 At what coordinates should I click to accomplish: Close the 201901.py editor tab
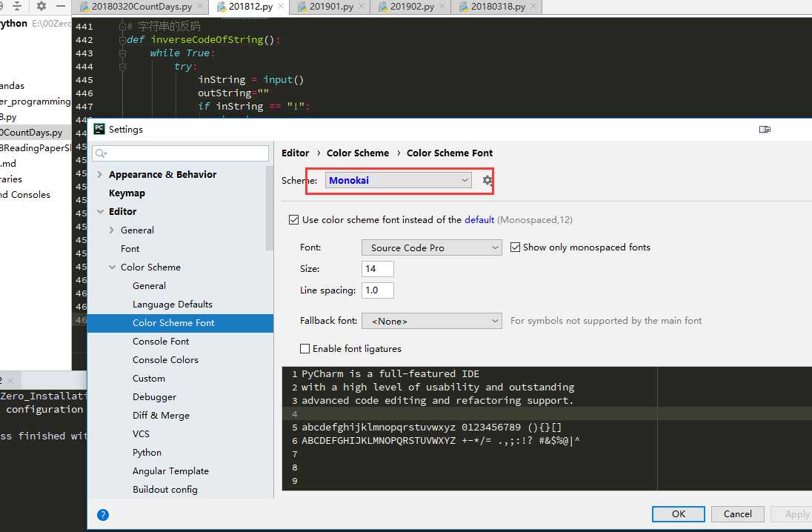pos(362,7)
